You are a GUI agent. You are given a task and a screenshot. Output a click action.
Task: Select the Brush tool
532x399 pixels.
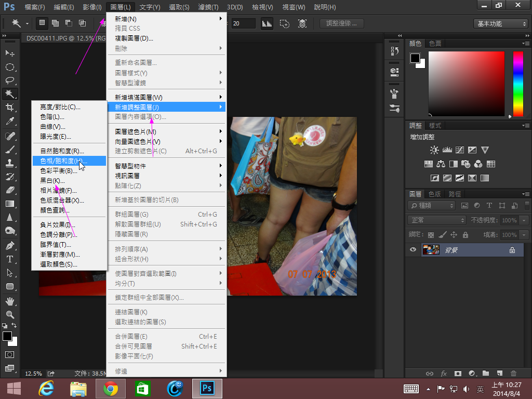(x=10, y=150)
